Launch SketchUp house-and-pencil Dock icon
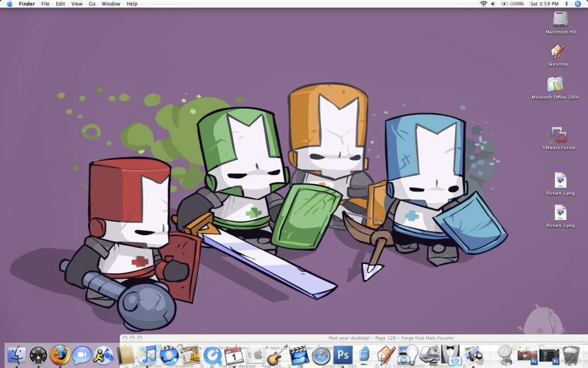This screenshot has height=368, width=588. pos(386,355)
